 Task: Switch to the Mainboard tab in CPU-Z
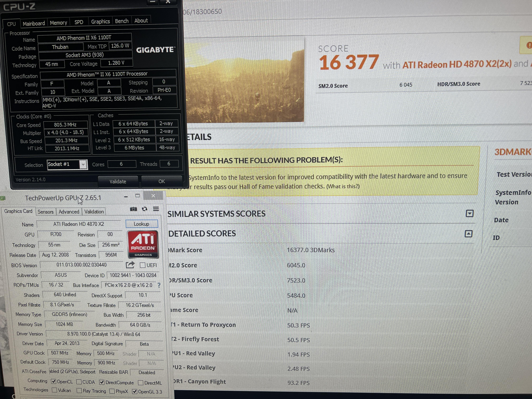[34, 23]
